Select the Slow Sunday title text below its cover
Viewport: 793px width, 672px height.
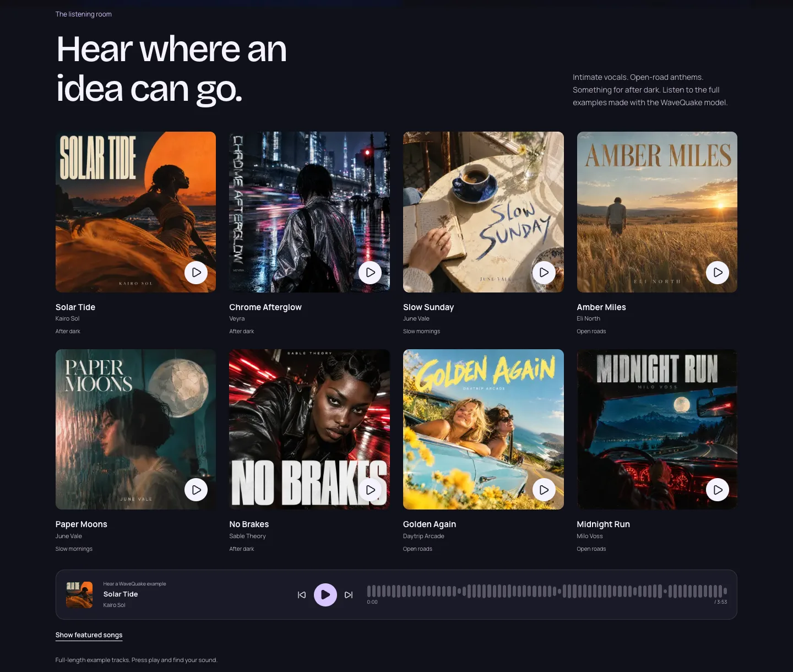pos(428,307)
